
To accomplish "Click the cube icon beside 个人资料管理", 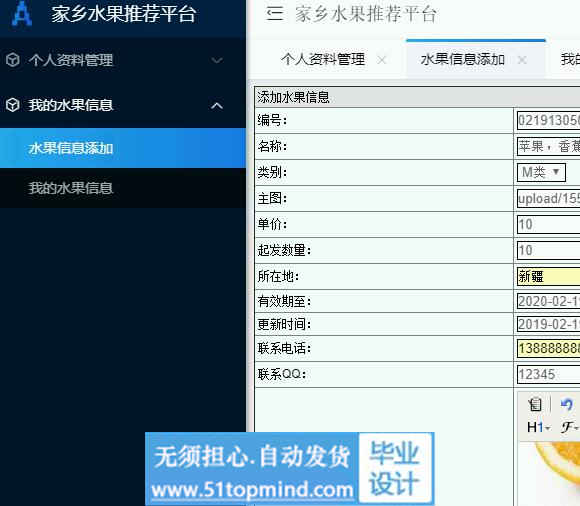I will tap(13, 60).
